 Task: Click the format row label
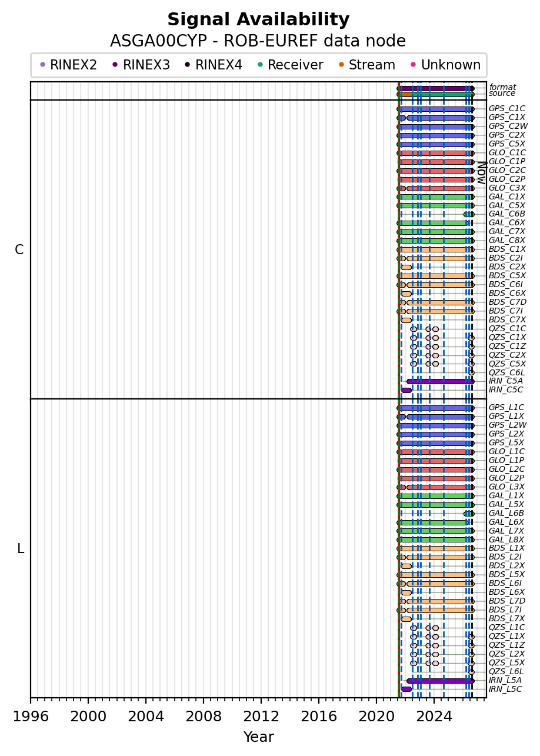point(502,88)
